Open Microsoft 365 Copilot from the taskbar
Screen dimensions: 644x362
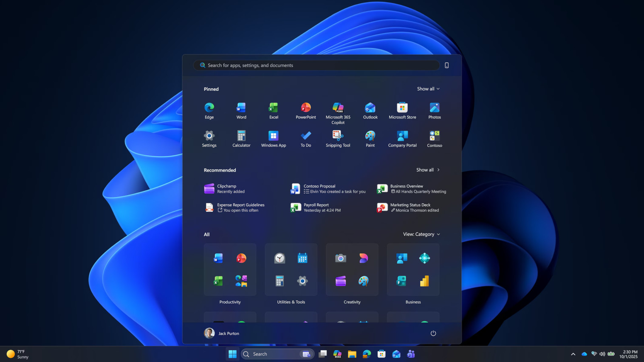point(338,354)
